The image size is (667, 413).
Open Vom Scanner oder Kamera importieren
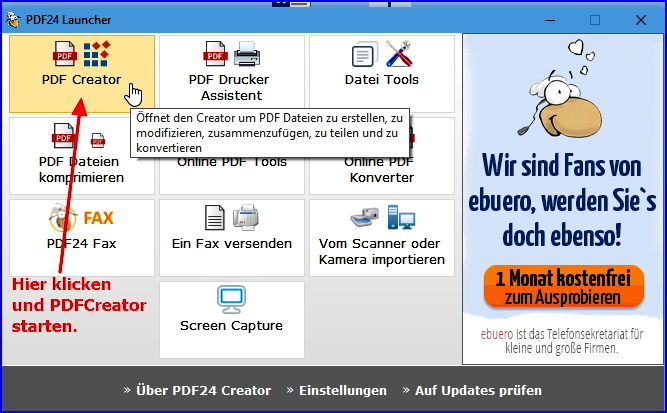pyautogui.click(x=382, y=238)
